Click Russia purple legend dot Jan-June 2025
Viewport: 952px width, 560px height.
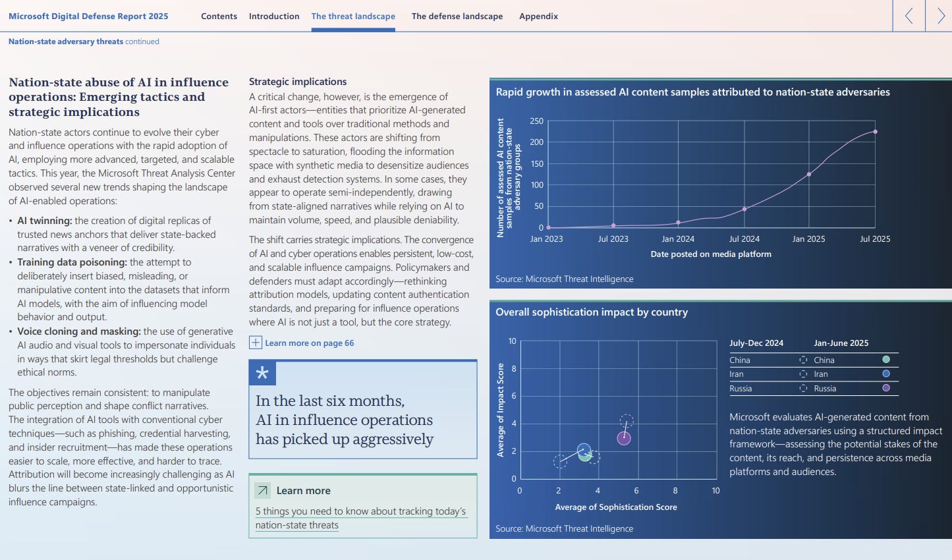click(x=886, y=388)
